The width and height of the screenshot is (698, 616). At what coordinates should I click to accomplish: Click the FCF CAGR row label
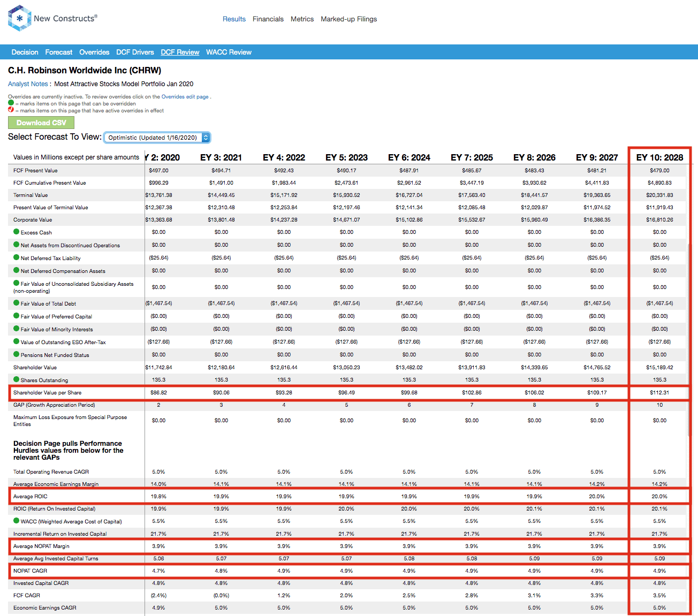pyautogui.click(x=27, y=595)
